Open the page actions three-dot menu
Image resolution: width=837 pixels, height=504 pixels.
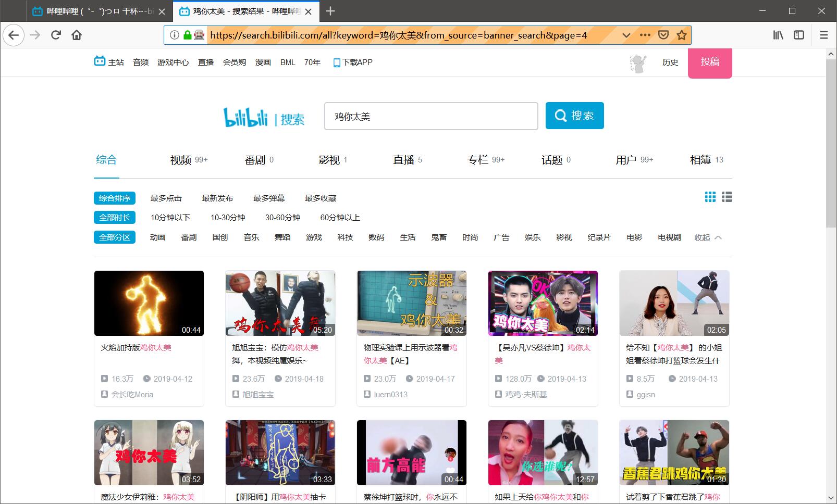(x=645, y=35)
